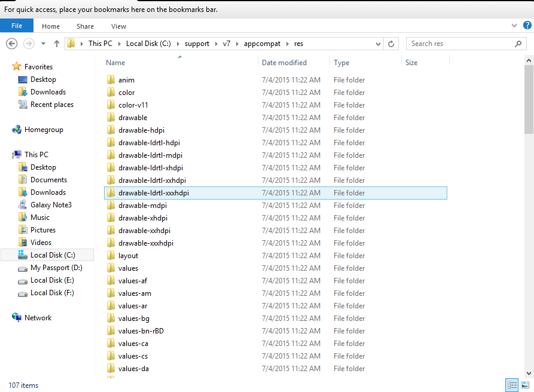Open recent locations dropdown arrow
The height and width of the screenshot is (392, 534).
(x=44, y=44)
